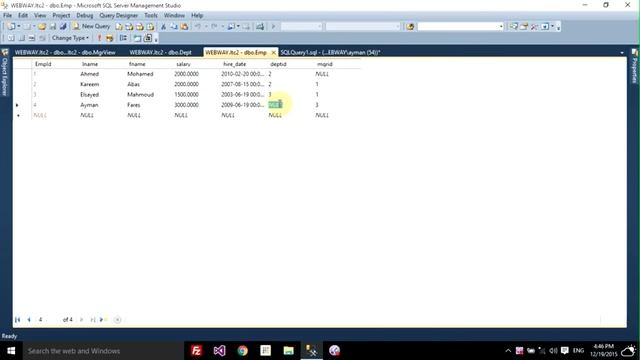Click the Add Table icon
This screenshot has height=360, width=640.
coord(137,38)
